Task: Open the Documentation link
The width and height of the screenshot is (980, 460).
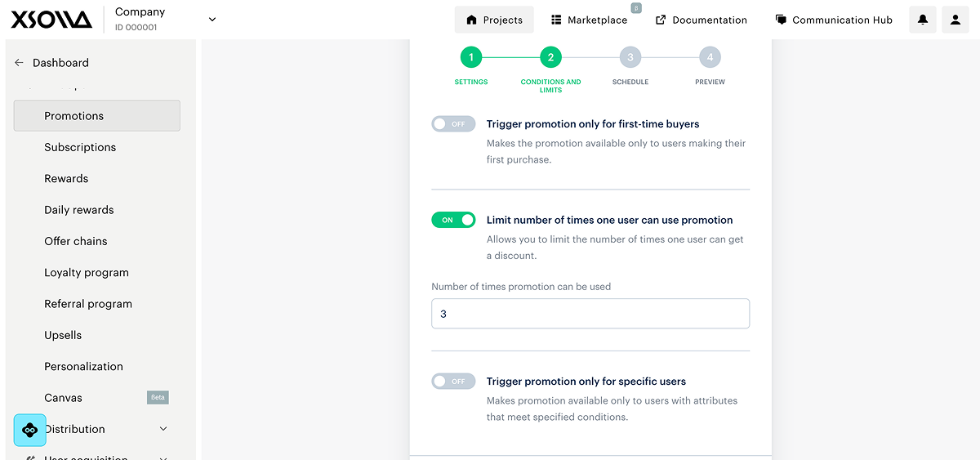Action: (x=702, y=20)
